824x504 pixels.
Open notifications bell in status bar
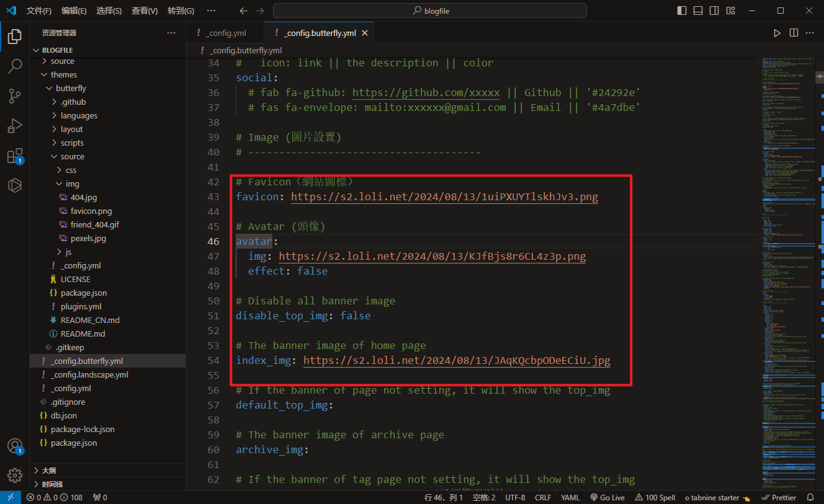click(810, 497)
